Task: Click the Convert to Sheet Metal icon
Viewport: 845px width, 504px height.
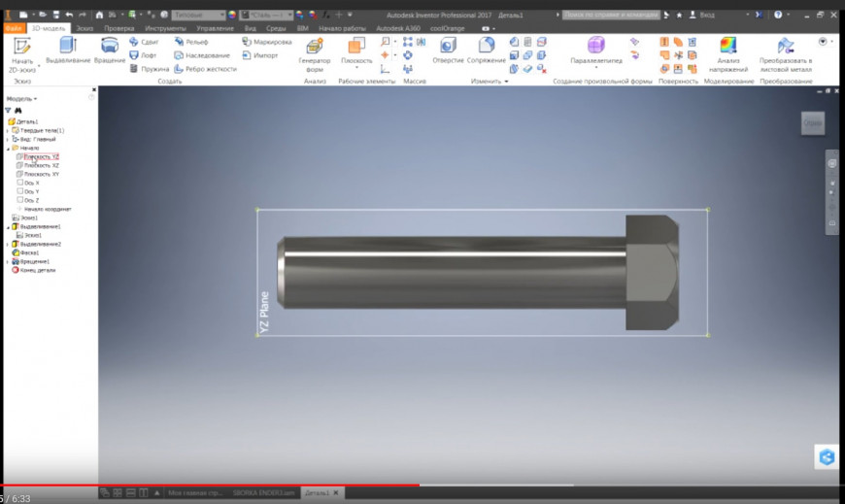Action: pyautogui.click(x=786, y=47)
